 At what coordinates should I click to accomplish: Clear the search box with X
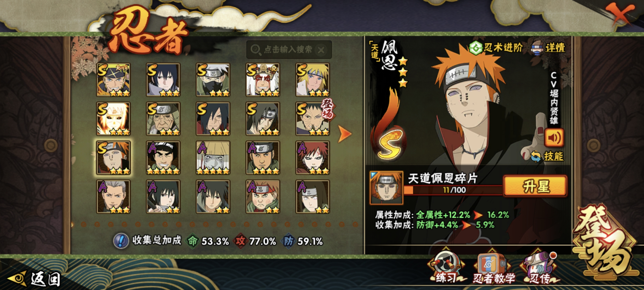pos(321,50)
